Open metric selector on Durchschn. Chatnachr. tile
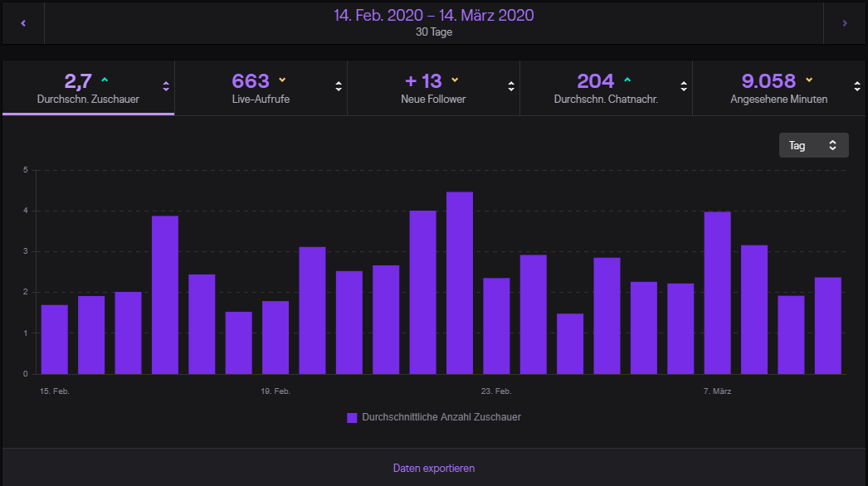Screen dimensions: 868x486 684,86
